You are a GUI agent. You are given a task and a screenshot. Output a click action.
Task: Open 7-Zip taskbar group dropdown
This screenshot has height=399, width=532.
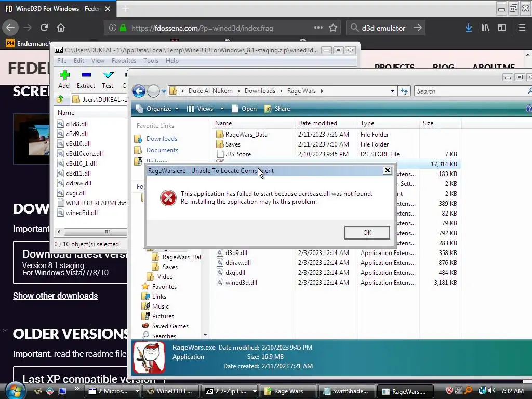[255, 391]
